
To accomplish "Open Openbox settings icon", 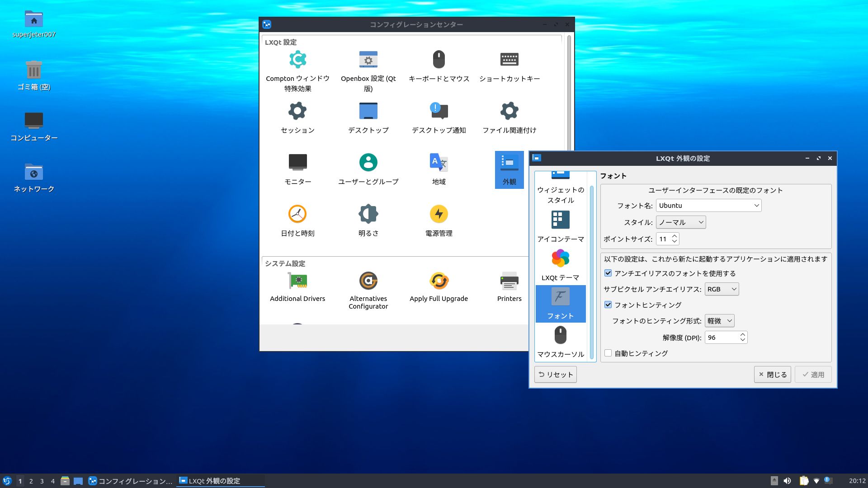I will [x=368, y=60].
